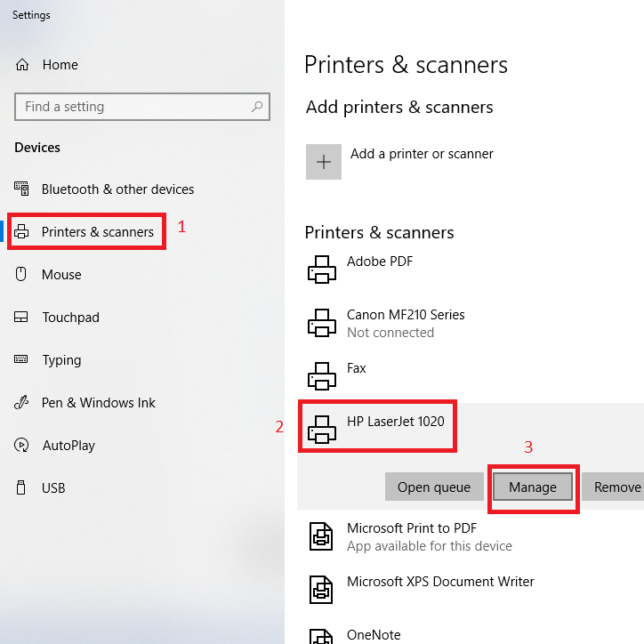Image resolution: width=644 pixels, height=644 pixels.
Task: Click the Microsoft XPS Document Writer icon
Action: [x=322, y=590]
